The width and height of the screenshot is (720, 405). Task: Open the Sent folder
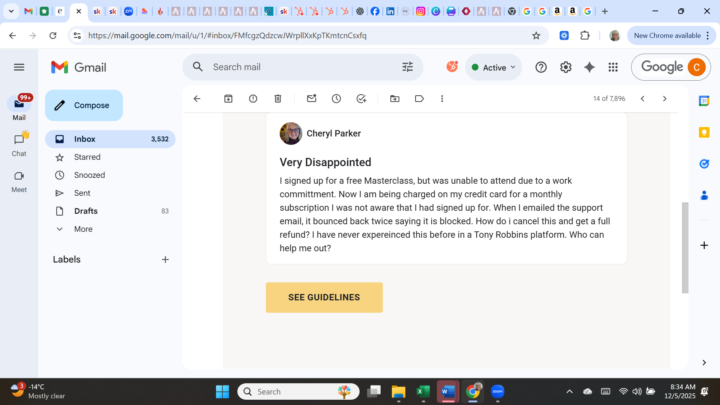click(110, 193)
